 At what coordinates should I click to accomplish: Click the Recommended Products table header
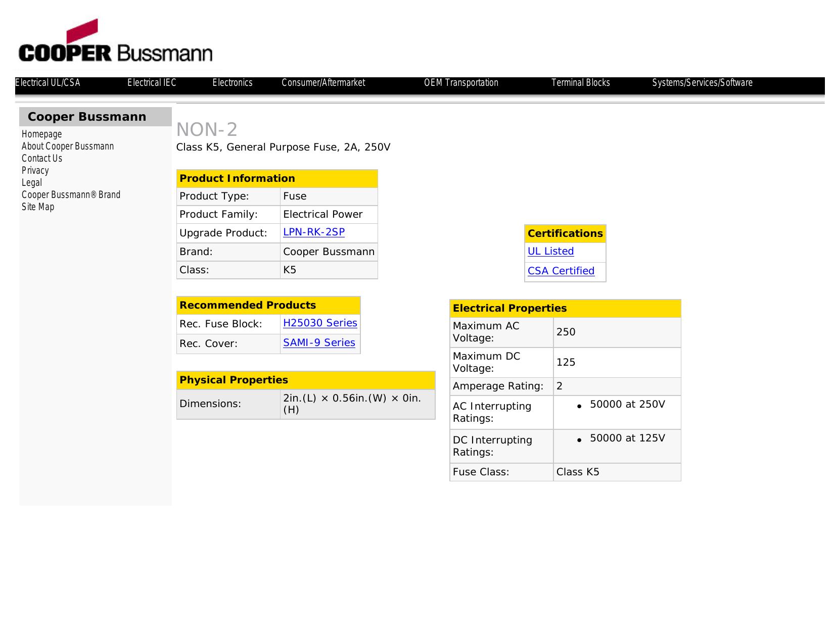click(x=268, y=306)
